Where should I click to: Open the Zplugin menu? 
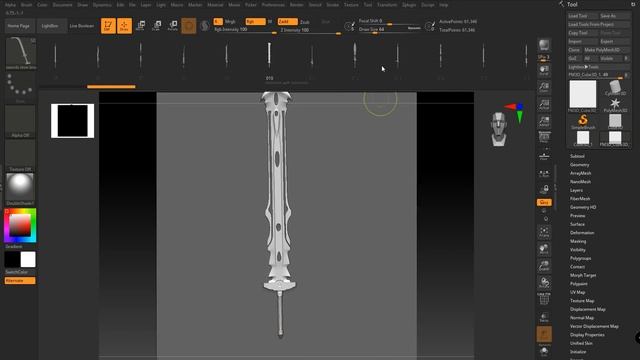pyautogui.click(x=409, y=5)
